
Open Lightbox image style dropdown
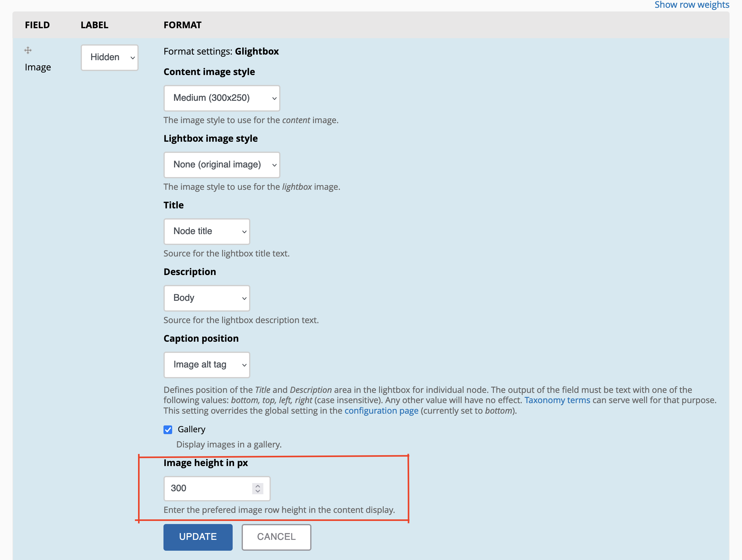(x=221, y=165)
